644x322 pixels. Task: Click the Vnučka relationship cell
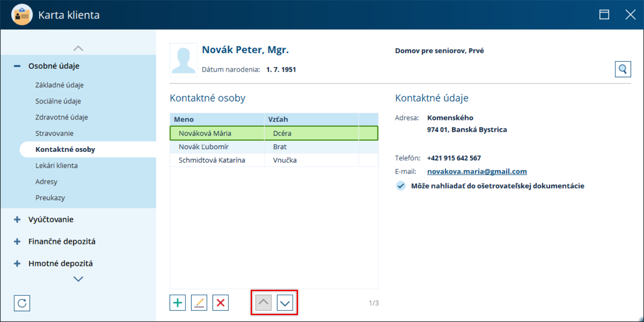[311, 160]
